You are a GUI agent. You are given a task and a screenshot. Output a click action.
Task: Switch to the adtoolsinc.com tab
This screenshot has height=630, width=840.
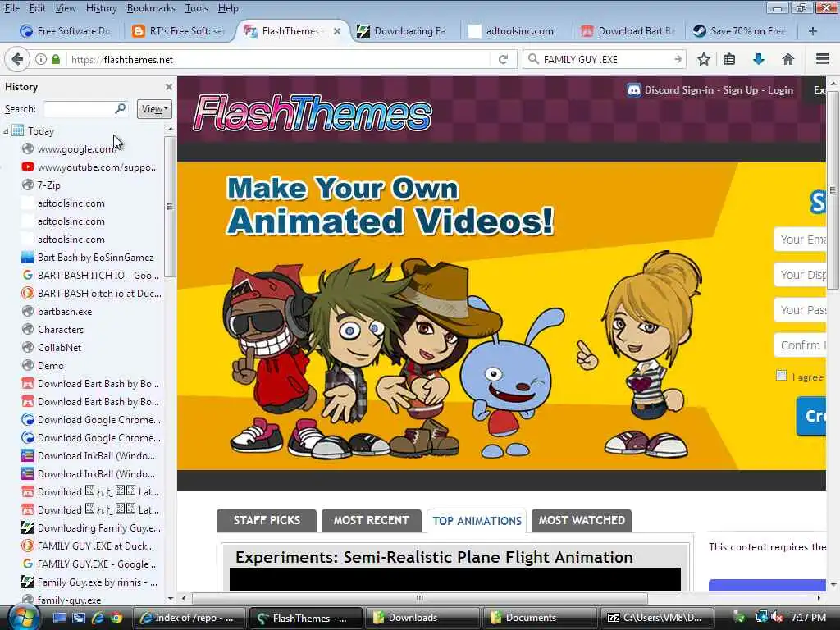click(x=514, y=31)
